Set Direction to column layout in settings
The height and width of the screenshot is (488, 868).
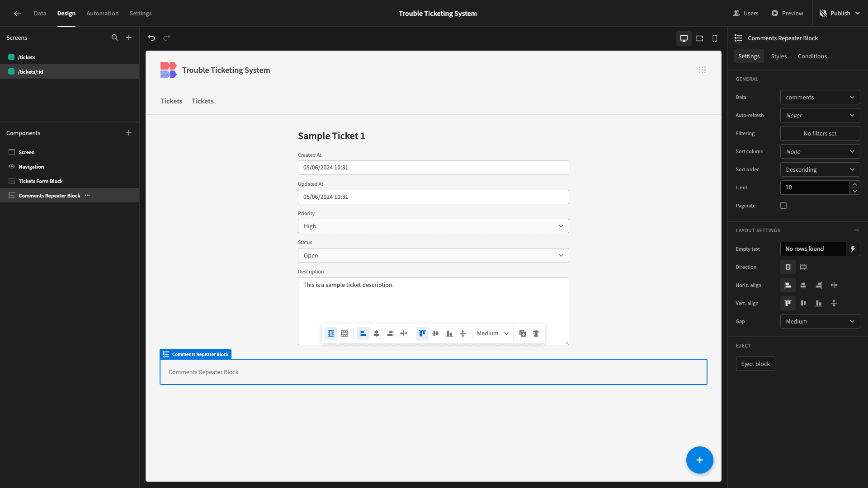click(x=788, y=267)
